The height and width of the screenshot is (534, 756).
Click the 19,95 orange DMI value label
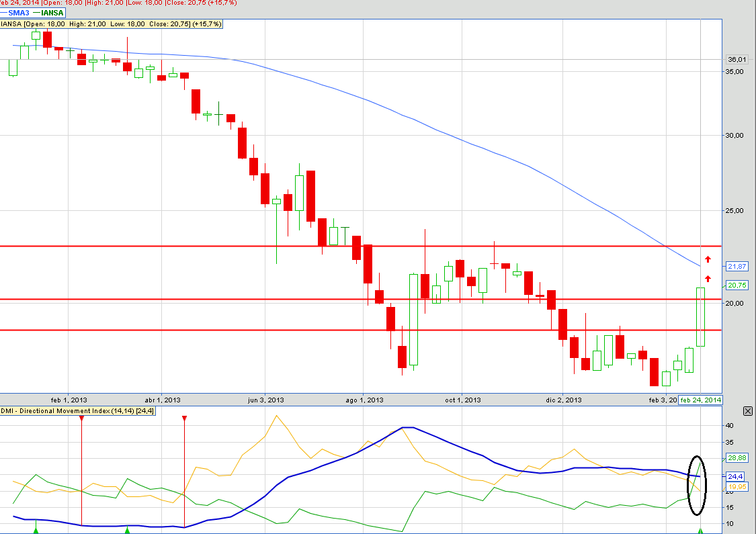(737, 486)
